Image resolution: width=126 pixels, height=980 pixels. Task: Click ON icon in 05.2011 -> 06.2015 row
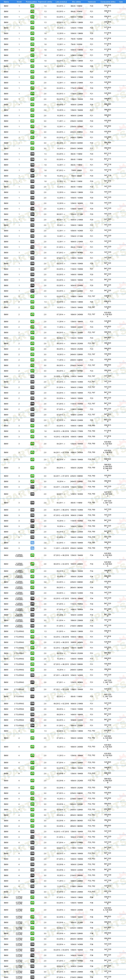(x=32, y=510)
